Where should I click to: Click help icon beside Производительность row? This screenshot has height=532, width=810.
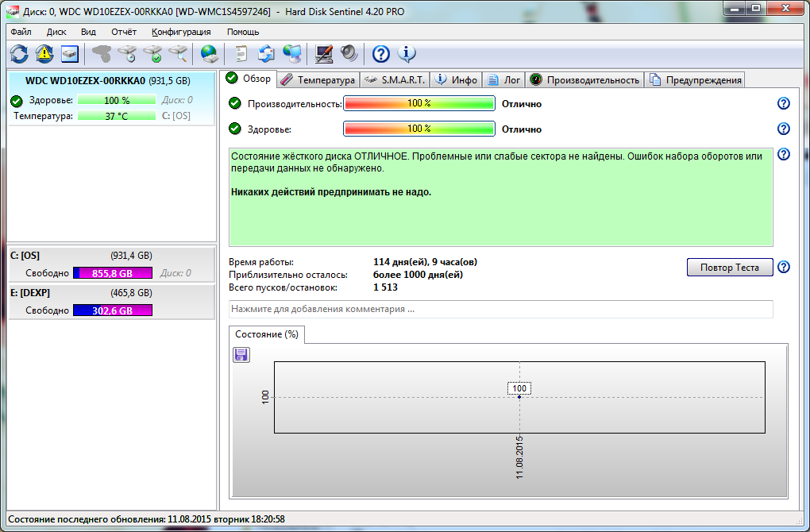pos(784,103)
